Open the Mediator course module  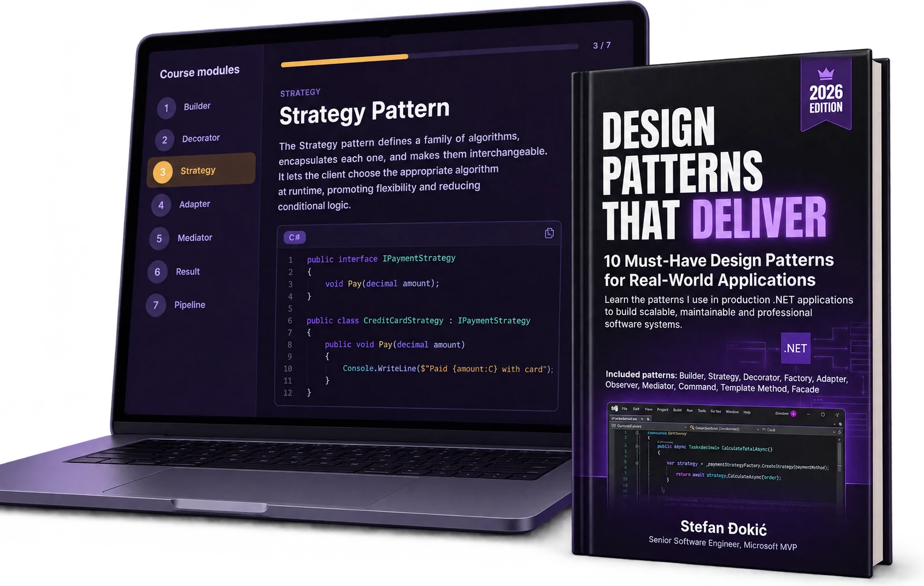click(195, 238)
